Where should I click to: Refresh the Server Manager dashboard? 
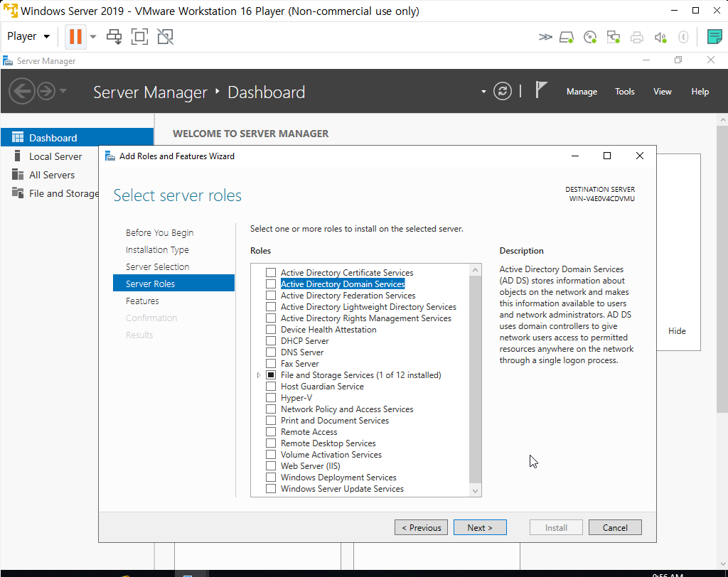503,91
